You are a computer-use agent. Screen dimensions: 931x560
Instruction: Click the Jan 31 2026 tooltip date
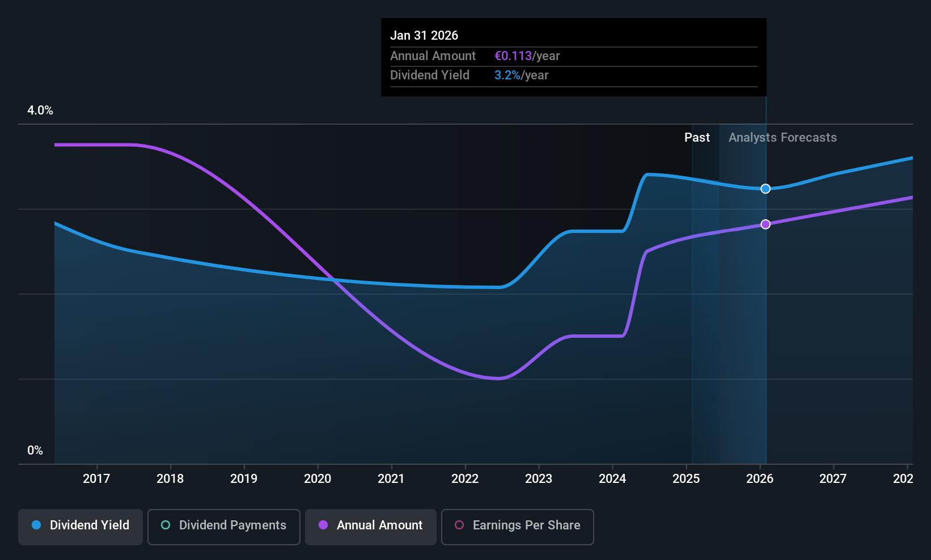pos(424,36)
